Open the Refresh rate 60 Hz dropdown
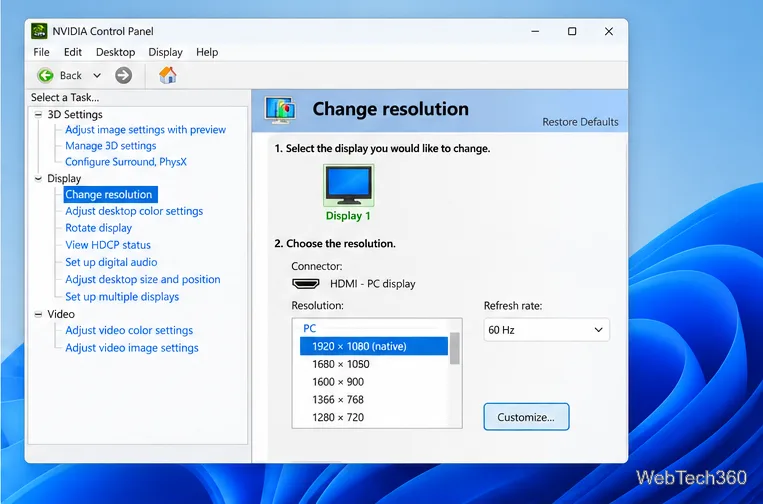Viewport: 763px width, 504px height. [x=546, y=330]
